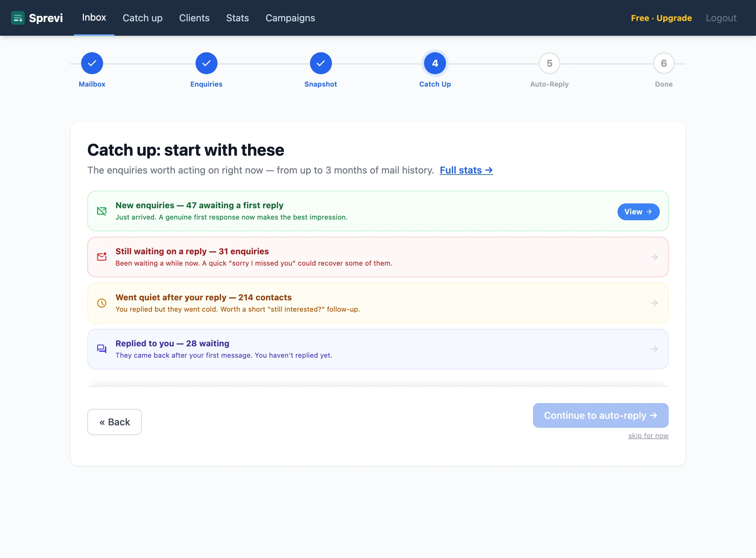This screenshot has width=756, height=558.
Task: Click the red mail icon on Still waiting card
Action: point(102,257)
